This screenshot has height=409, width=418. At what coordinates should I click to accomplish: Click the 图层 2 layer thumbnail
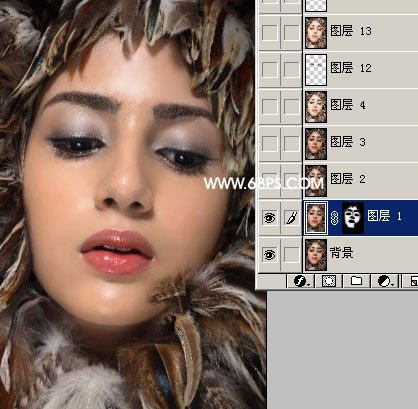coord(316,181)
